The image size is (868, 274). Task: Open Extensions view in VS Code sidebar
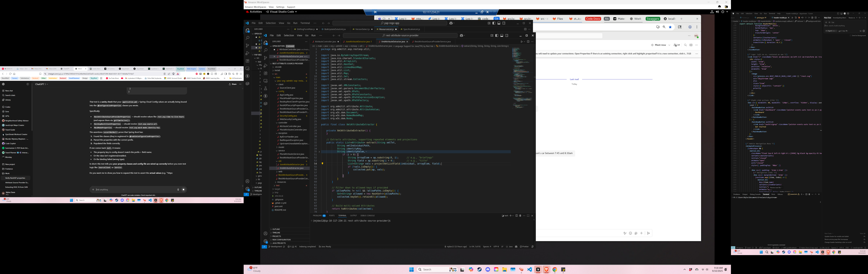[x=265, y=73]
